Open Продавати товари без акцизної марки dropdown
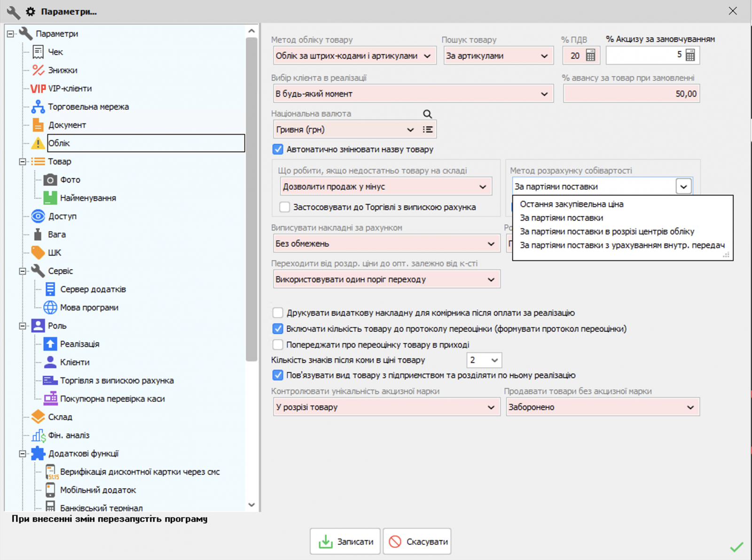This screenshot has height=560, width=752. coord(603,407)
